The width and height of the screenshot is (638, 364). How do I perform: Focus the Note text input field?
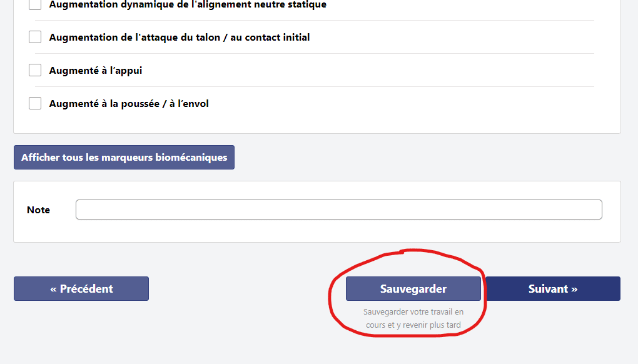(338, 210)
